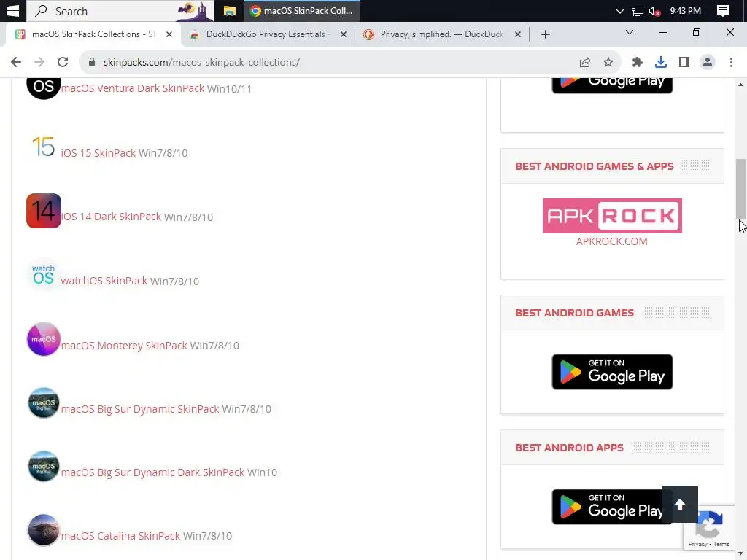Viewport: 747px width, 560px height.
Task: Open watchOS SkinPack link
Action: [x=104, y=281]
